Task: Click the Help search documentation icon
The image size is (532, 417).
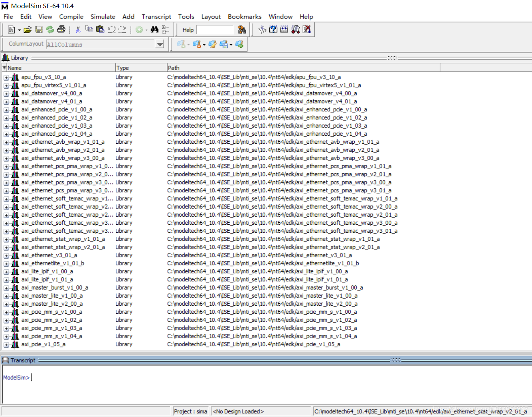Action: click(242, 30)
